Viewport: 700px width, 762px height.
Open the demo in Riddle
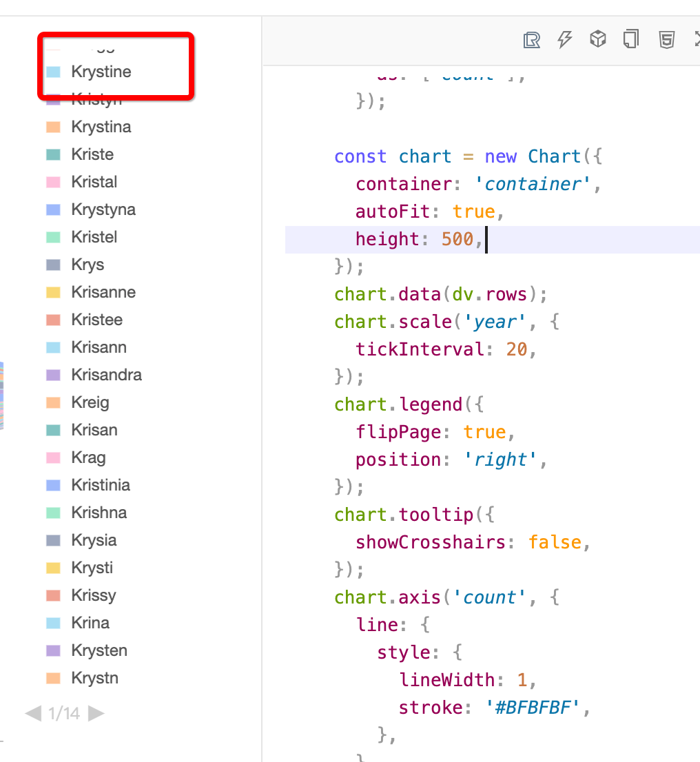(532, 40)
